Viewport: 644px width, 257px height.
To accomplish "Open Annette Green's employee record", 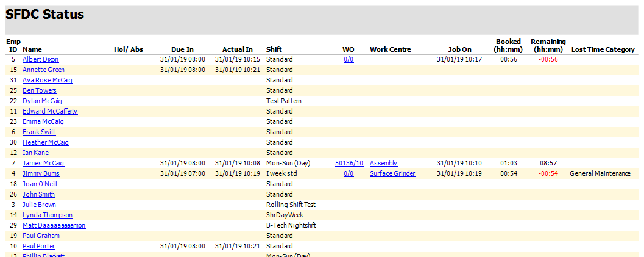I will pyautogui.click(x=43, y=70).
